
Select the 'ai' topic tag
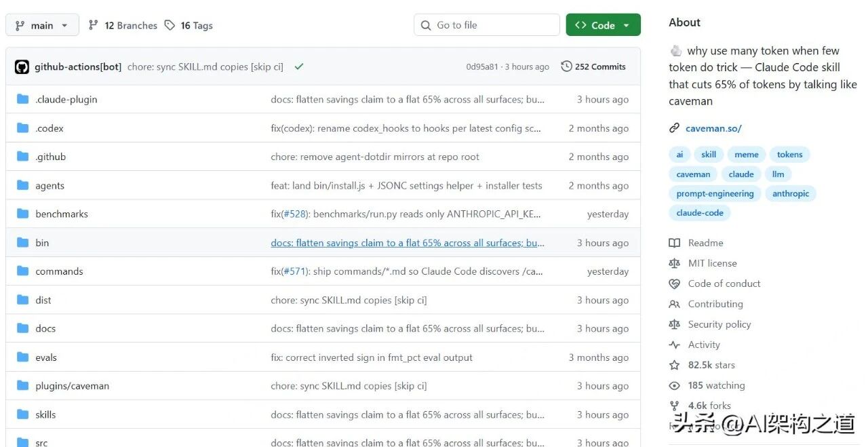679,155
